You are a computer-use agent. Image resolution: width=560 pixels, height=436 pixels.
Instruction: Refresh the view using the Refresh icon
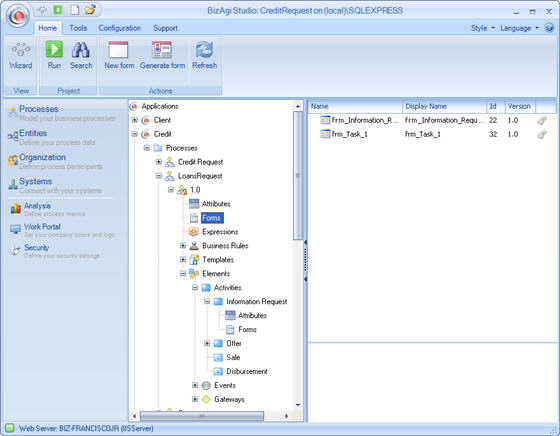(x=204, y=50)
